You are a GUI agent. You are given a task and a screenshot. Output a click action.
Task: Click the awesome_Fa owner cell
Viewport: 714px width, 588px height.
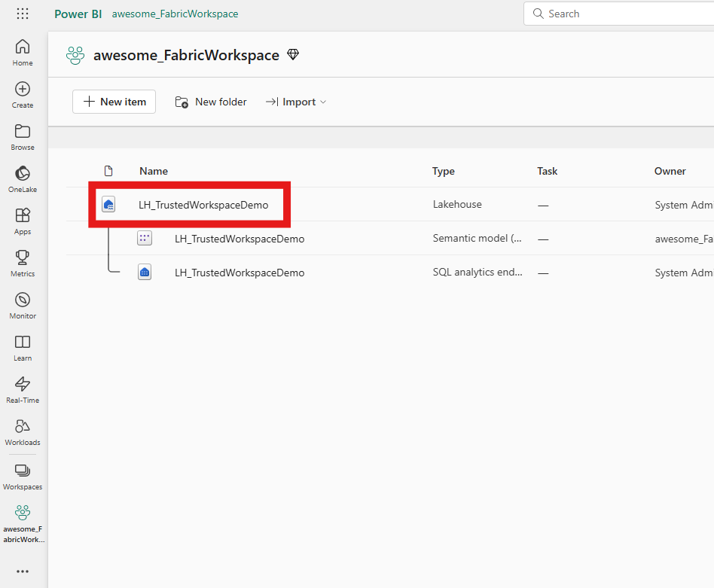[685, 239]
